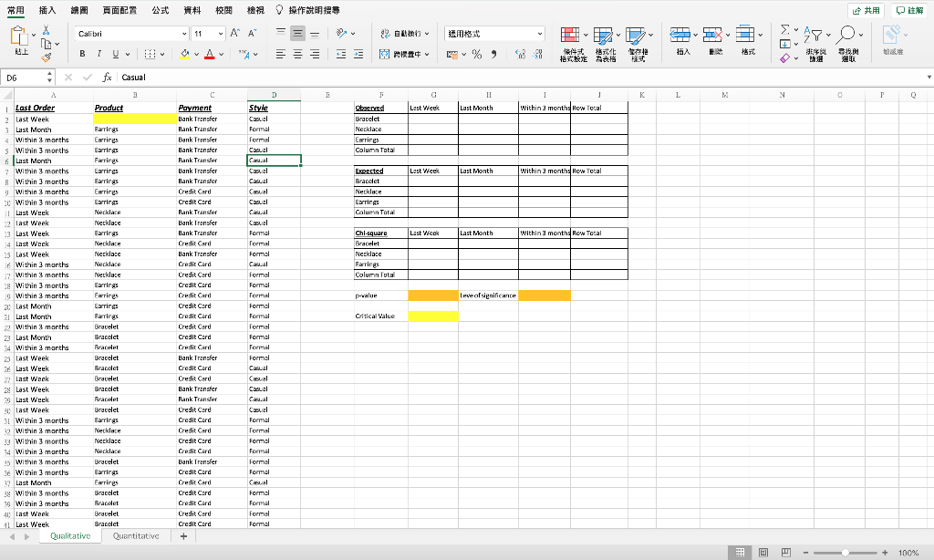934x560 pixels.
Task: Switch to the Quantitative sheet tab
Action: pyautogui.click(x=136, y=536)
